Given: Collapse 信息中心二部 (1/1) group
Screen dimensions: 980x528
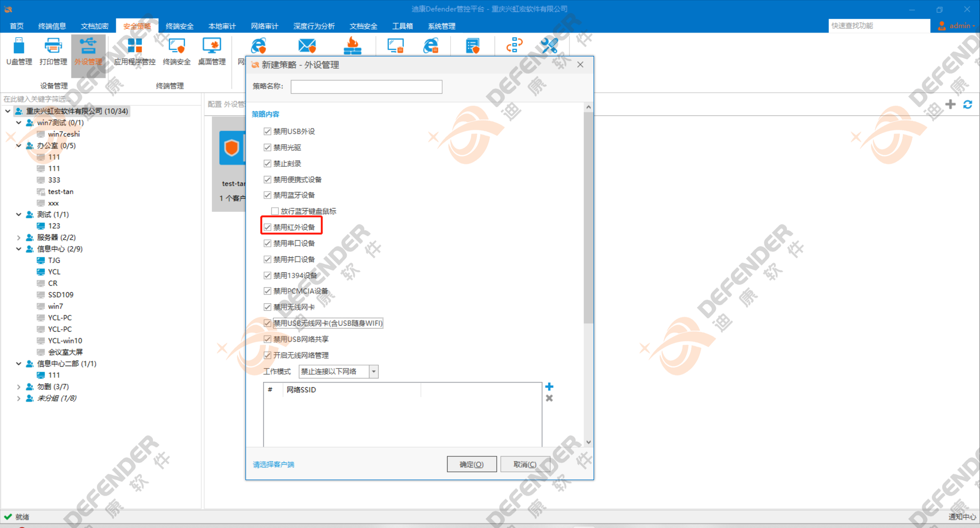Looking at the screenshot, I should [18, 363].
